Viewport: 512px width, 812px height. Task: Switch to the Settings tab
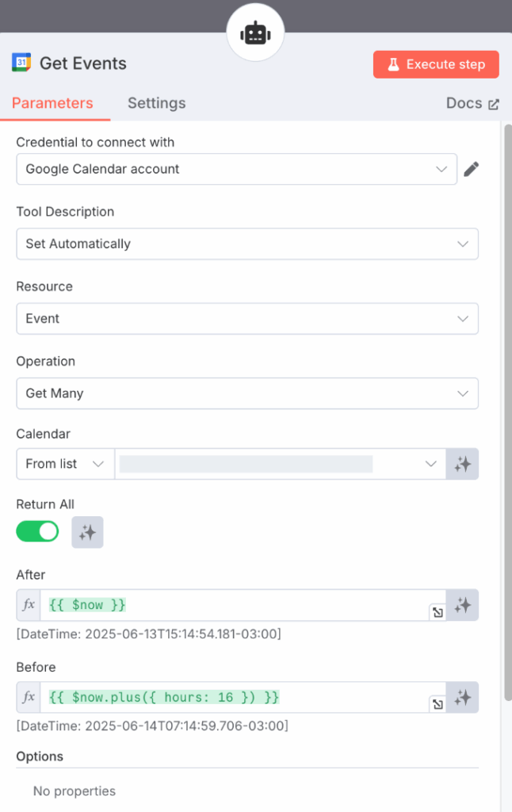pyautogui.click(x=156, y=103)
